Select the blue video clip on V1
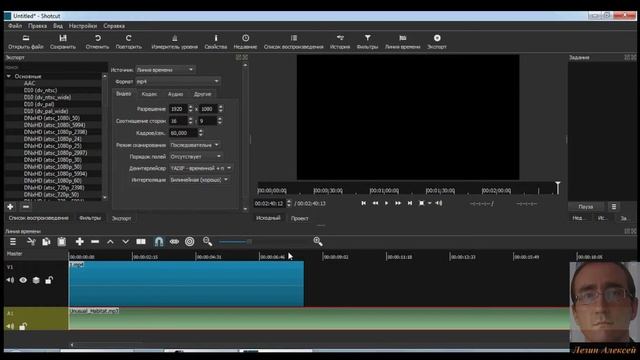The image size is (640, 360). point(186,284)
